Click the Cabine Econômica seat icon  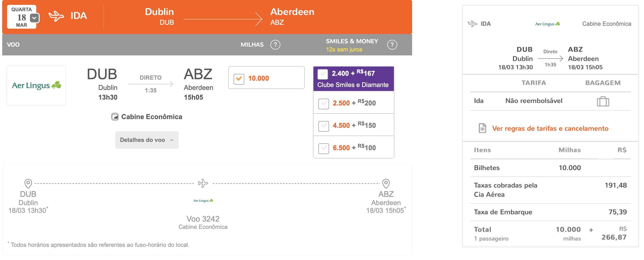(x=115, y=117)
